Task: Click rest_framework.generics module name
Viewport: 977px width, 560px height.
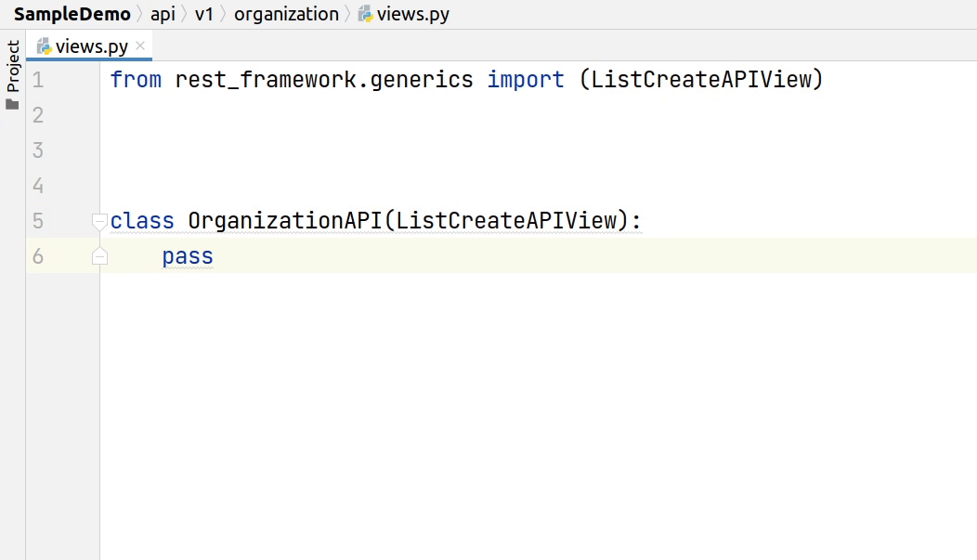Action: (324, 80)
